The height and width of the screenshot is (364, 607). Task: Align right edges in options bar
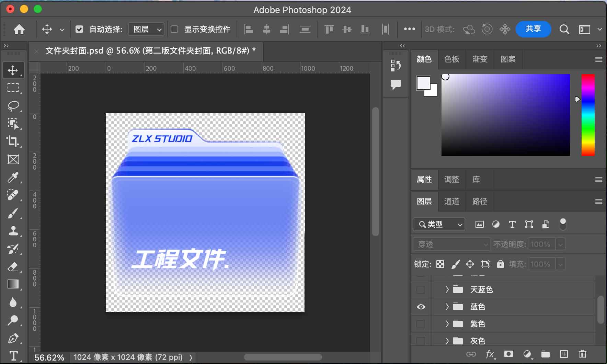tap(284, 30)
